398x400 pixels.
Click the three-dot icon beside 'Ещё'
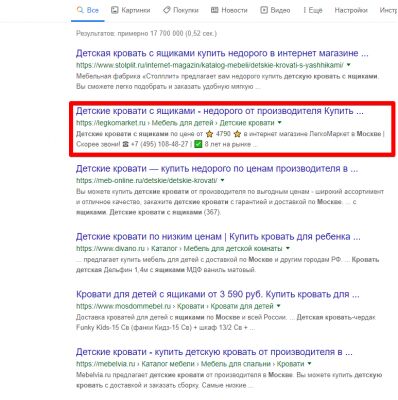click(x=304, y=10)
